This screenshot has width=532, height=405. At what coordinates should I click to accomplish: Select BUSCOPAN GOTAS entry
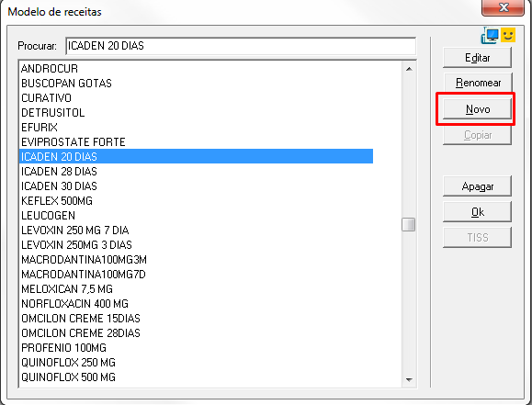tap(196, 83)
